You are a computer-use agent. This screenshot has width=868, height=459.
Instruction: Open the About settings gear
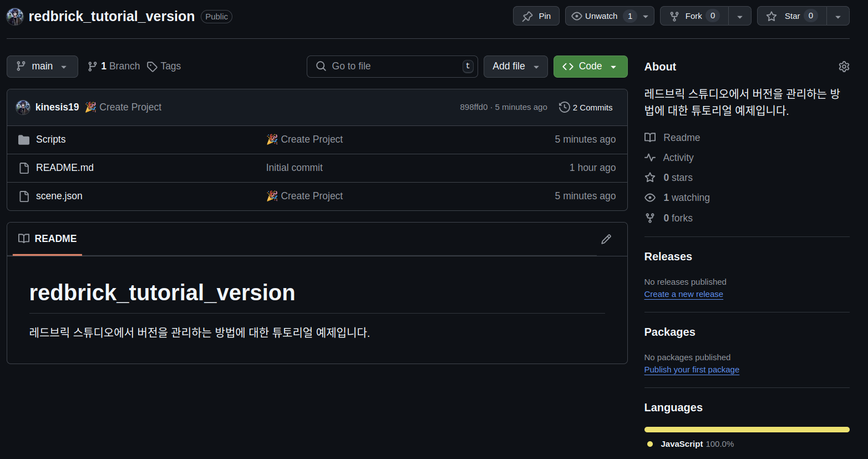pos(844,67)
